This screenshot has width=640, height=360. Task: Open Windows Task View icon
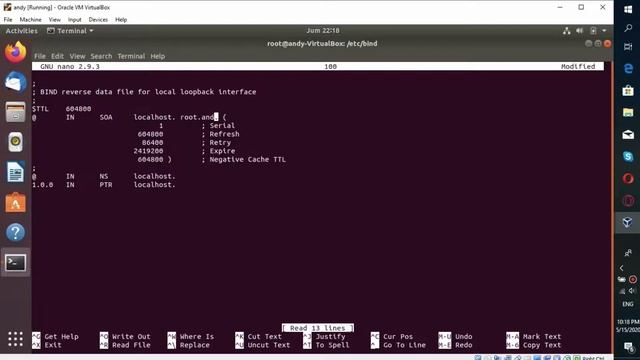pos(628,47)
